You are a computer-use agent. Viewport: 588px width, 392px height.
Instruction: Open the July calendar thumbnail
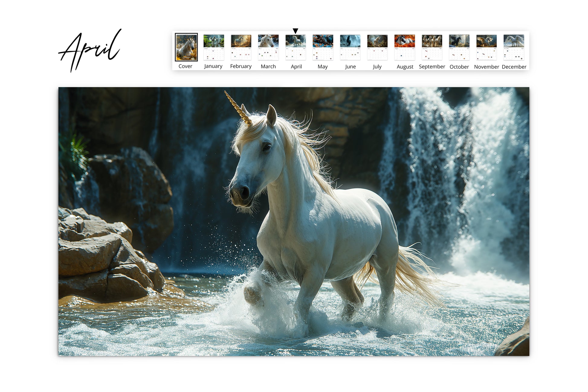point(377,47)
